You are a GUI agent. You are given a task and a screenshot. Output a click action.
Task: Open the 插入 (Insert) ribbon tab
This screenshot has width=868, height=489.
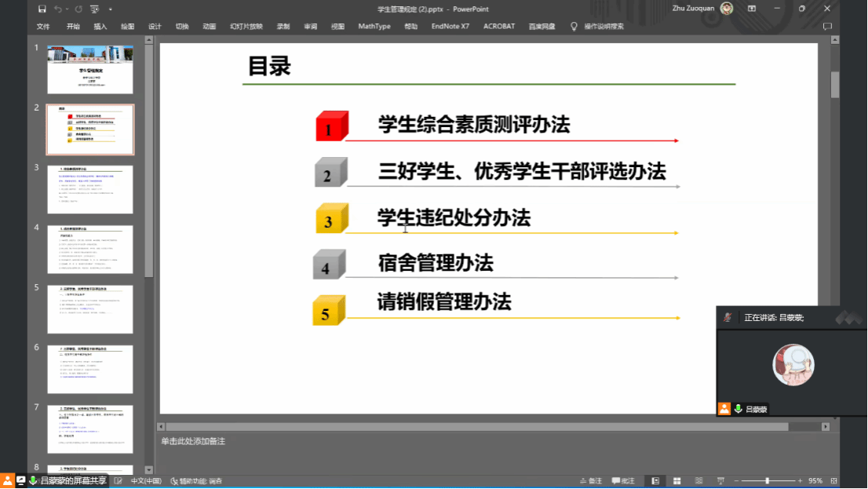[x=100, y=26]
